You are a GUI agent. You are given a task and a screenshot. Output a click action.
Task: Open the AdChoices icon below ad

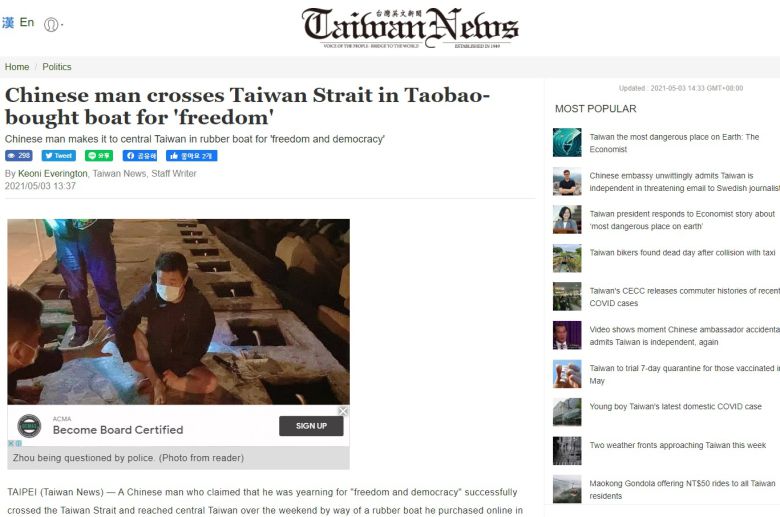coord(15,443)
